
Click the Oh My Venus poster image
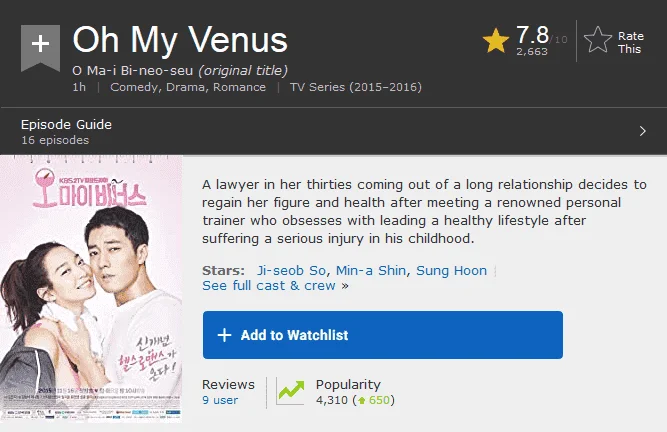(x=91, y=289)
